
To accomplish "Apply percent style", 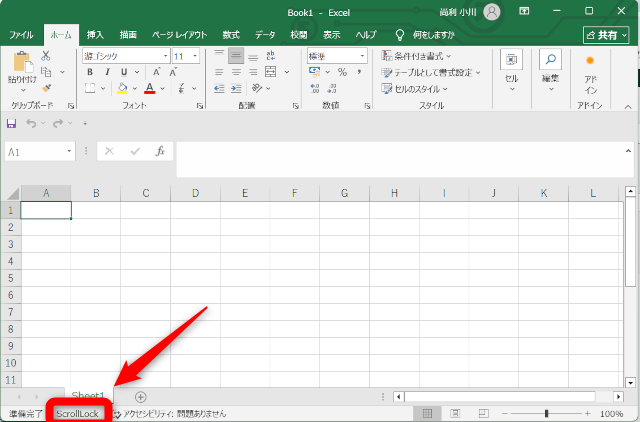I will click(x=342, y=72).
